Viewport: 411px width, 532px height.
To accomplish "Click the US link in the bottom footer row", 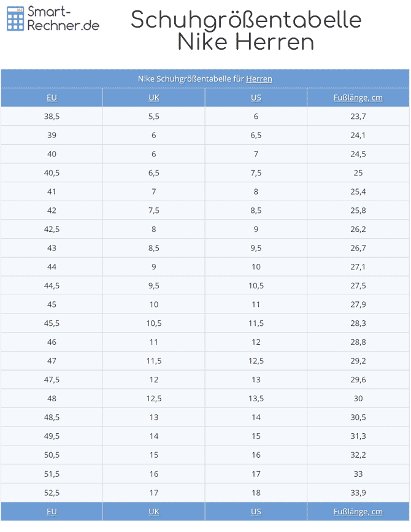I will point(256,511).
